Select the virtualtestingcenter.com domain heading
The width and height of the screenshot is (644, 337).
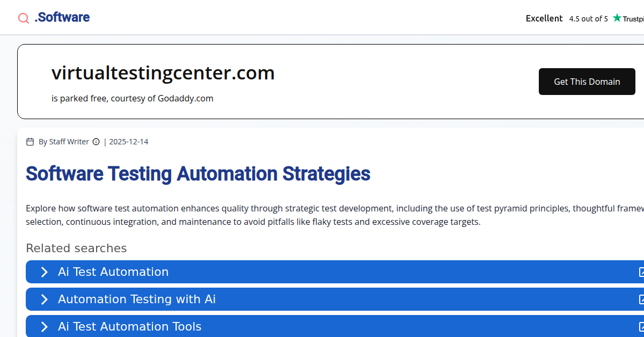163,73
